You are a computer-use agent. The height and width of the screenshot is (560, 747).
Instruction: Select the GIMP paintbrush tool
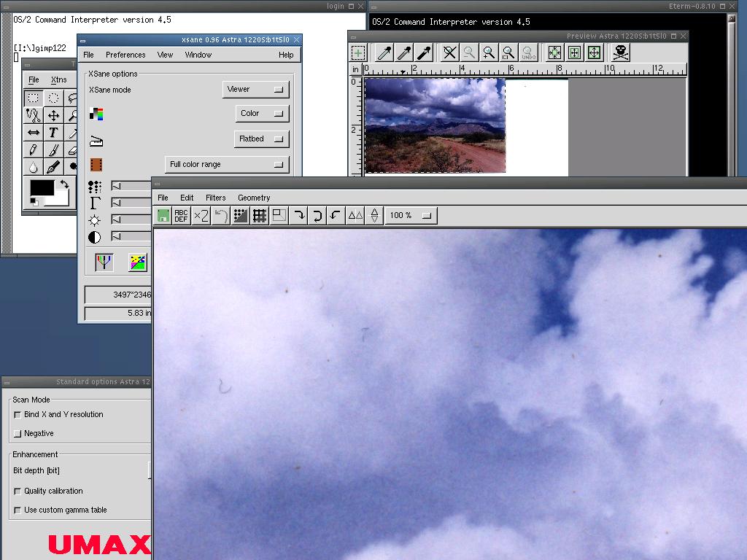pyautogui.click(x=53, y=149)
